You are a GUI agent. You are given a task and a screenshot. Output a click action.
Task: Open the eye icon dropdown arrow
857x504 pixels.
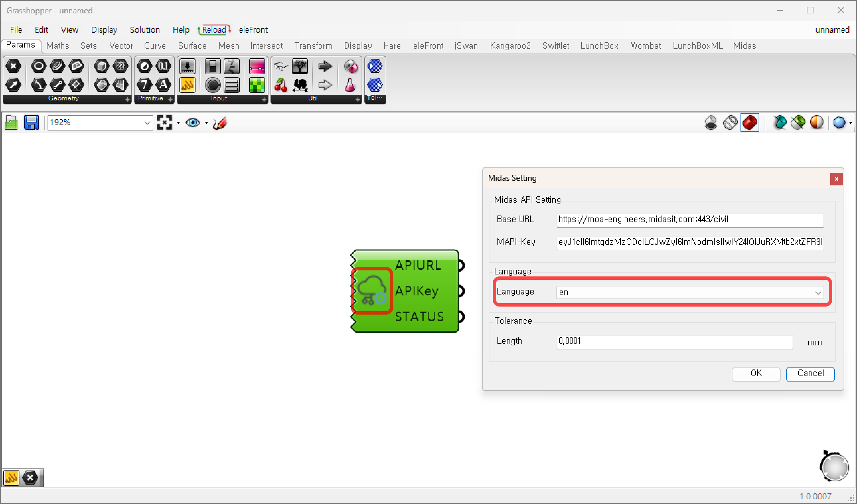207,123
